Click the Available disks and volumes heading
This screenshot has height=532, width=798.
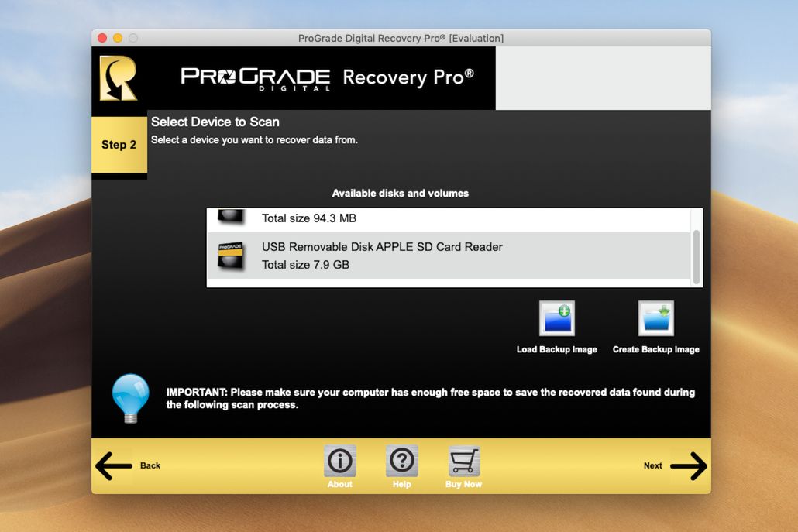click(401, 194)
